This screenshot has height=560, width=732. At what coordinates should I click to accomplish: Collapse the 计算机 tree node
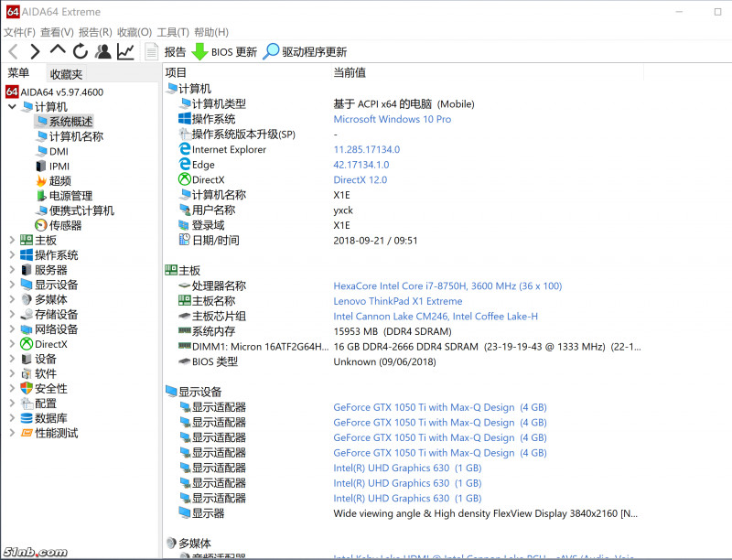(x=12, y=107)
